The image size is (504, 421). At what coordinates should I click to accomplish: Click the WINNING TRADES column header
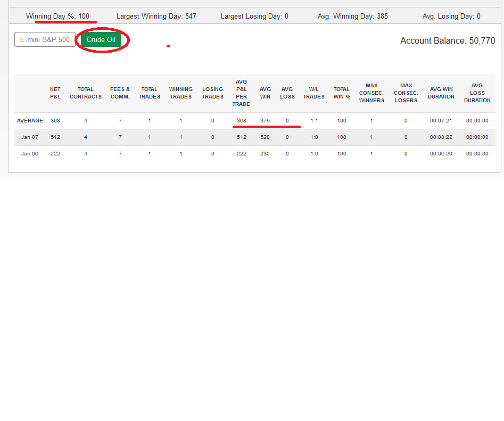pos(180,93)
